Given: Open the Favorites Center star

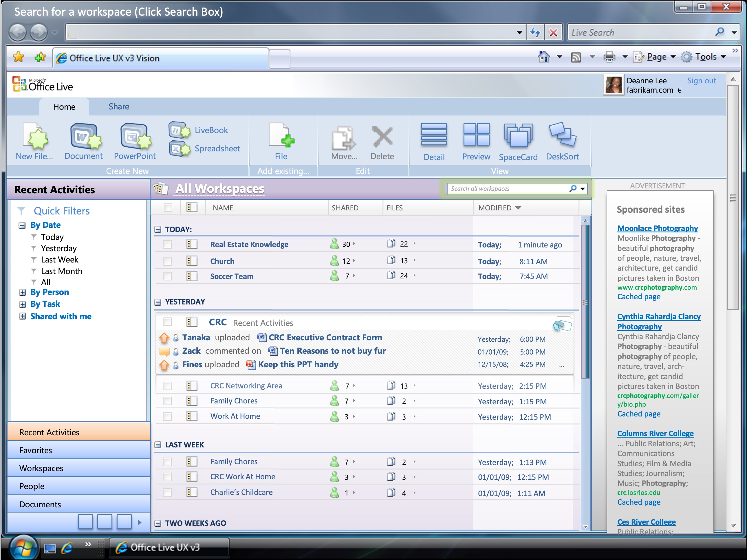Looking at the screenshot, I should pyautogui.click(x=19, y=57).
